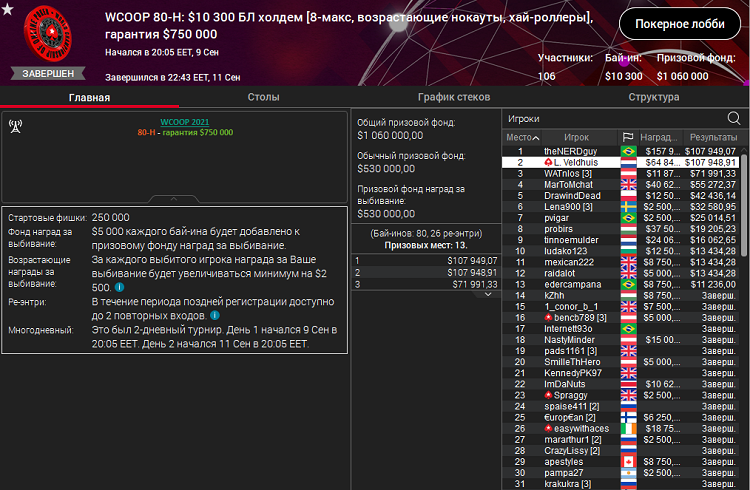Select player row 1_conor_b_1
The height and width of the screenshot is (490, 750).
[x=621, y=306]
